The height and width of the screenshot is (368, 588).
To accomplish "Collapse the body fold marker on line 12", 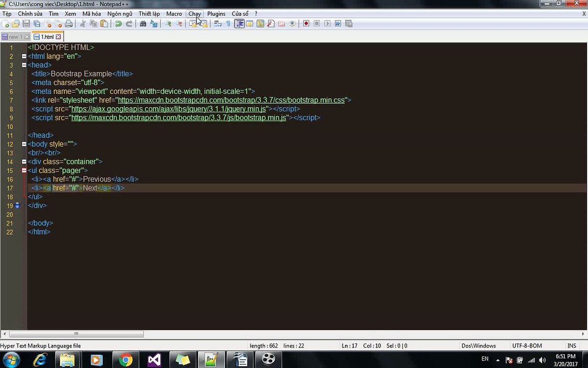I will (x=24, y=144).
